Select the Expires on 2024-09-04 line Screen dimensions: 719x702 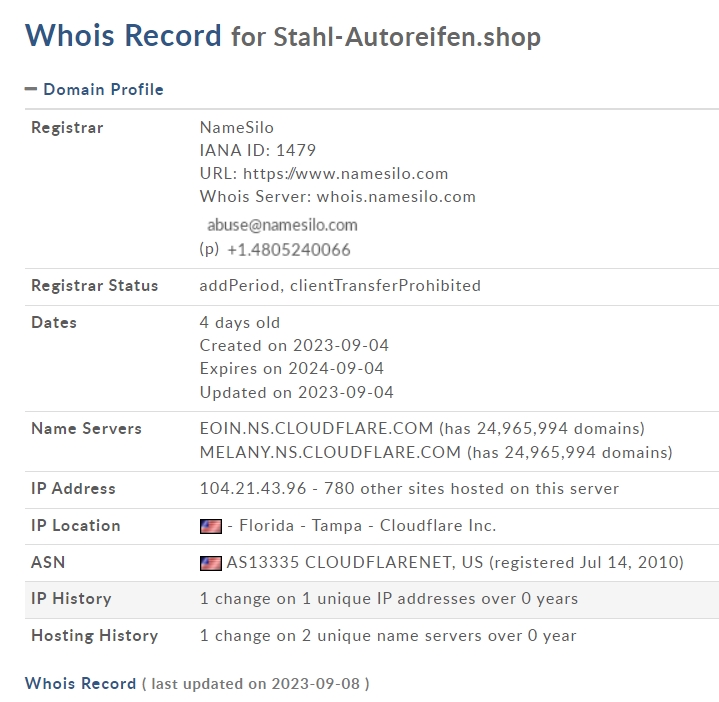pos(292,369)
